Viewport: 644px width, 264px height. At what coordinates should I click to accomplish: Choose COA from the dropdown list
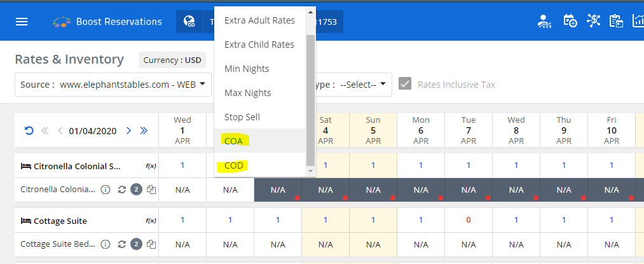[233, 141]
